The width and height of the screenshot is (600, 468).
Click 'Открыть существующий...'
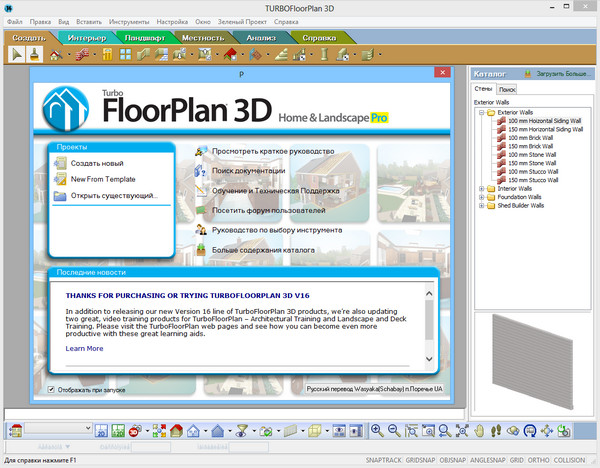point(114,196)
